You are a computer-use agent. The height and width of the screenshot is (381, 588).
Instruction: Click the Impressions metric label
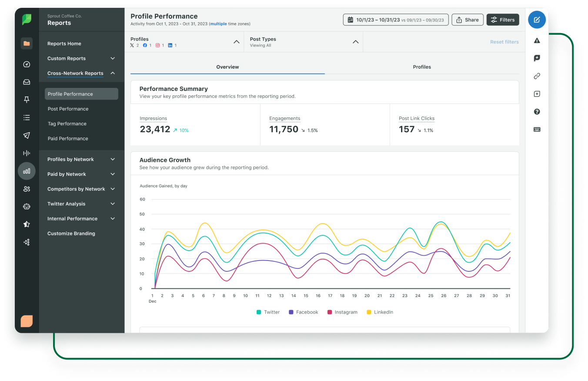tap(153, 118)
